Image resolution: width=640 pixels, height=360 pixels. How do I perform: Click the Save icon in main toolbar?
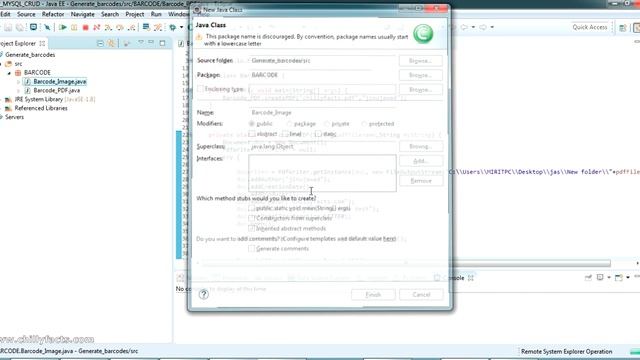pos(8,27)
